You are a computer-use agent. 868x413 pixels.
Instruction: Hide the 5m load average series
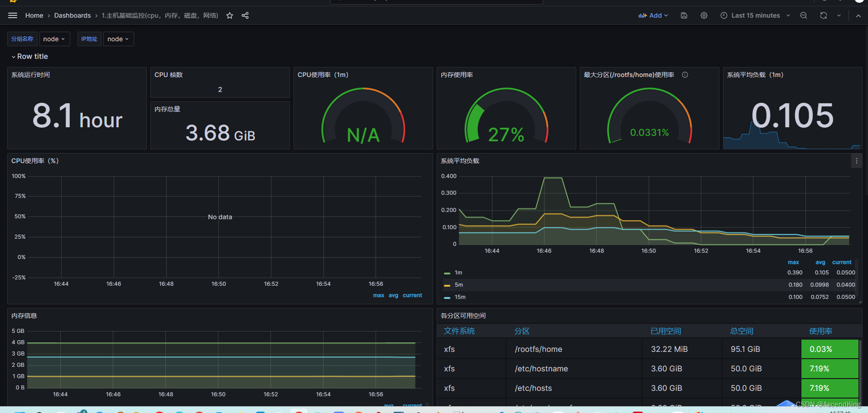click(459, 284)
